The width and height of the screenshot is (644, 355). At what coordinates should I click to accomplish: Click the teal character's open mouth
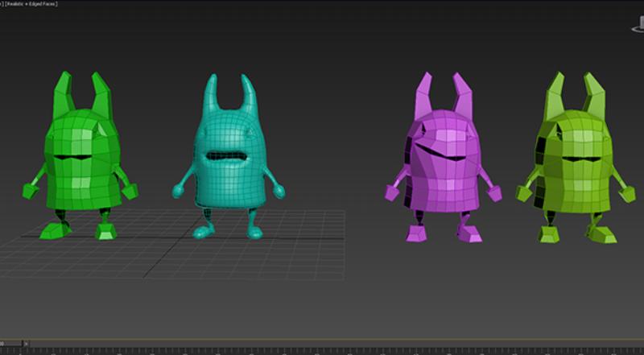[225, 156]
